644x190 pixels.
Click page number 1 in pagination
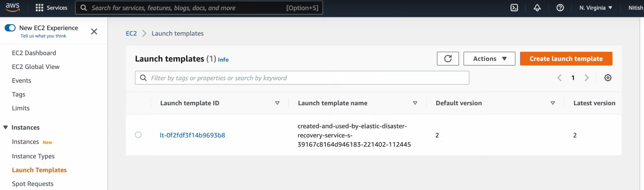[x=573, y=78]
